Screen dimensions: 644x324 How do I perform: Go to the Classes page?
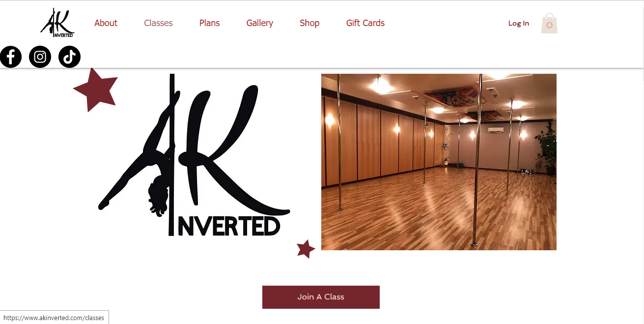pyautogui.click(x=158, y=23)
